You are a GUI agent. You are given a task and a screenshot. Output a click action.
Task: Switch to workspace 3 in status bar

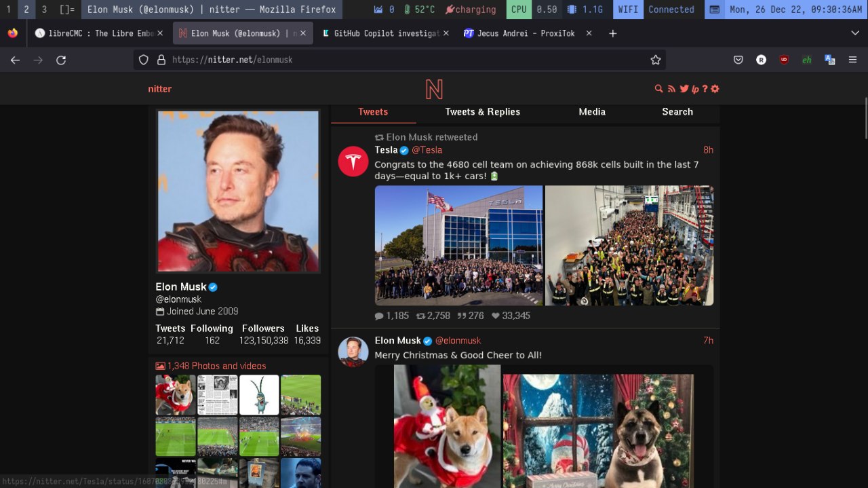pos(44,10)
